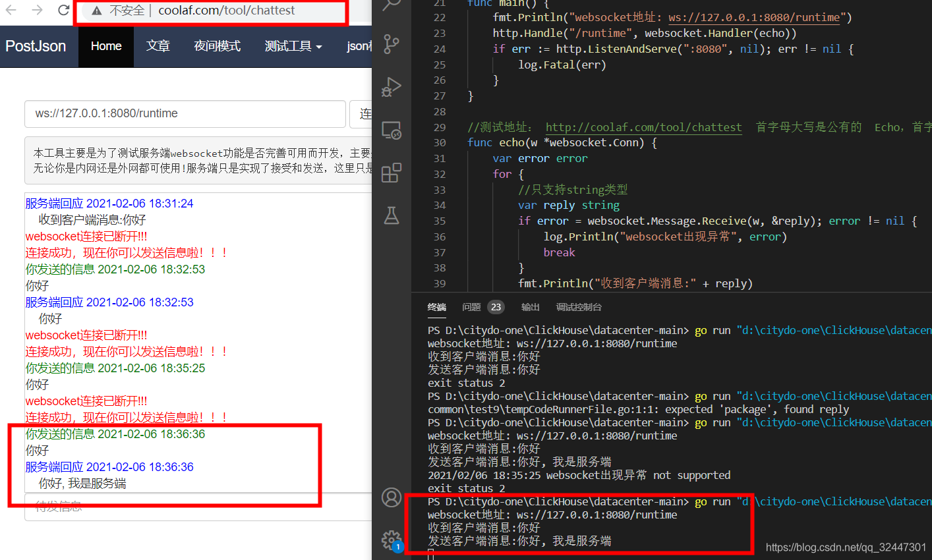Open the Manage gear menu
The image size is (932, 560).
tap(392, 540)
